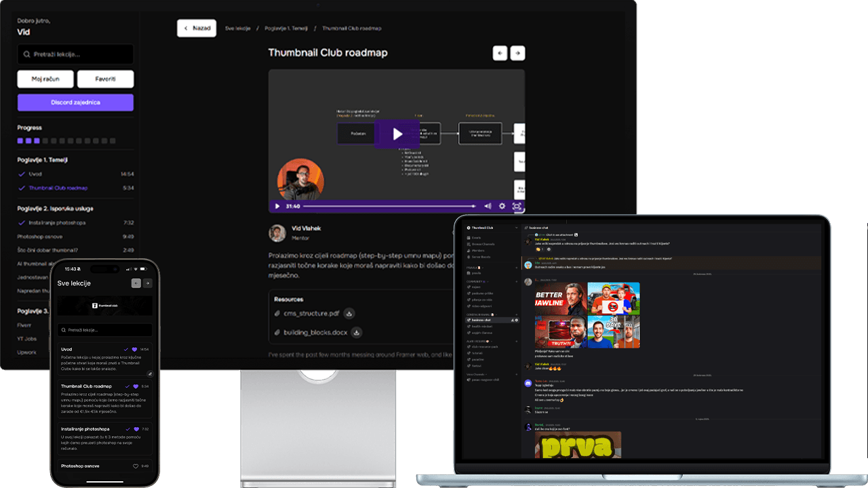Viewport: 868px width, 488px height.
Task: Toggle completion checkmark on phone Uvod card
Action: pos(126,349)
